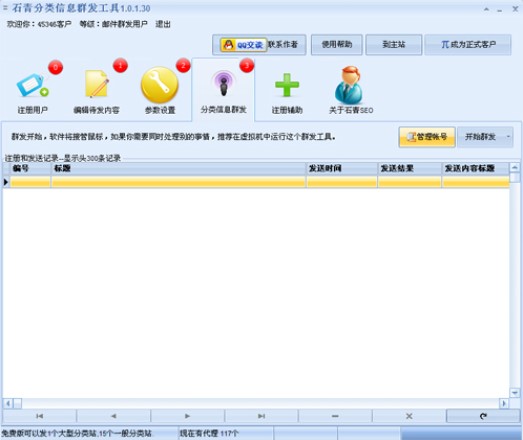Go to next record navigator button
The height and width of the screenshot is (440, 523).
(x=187, y=416)
